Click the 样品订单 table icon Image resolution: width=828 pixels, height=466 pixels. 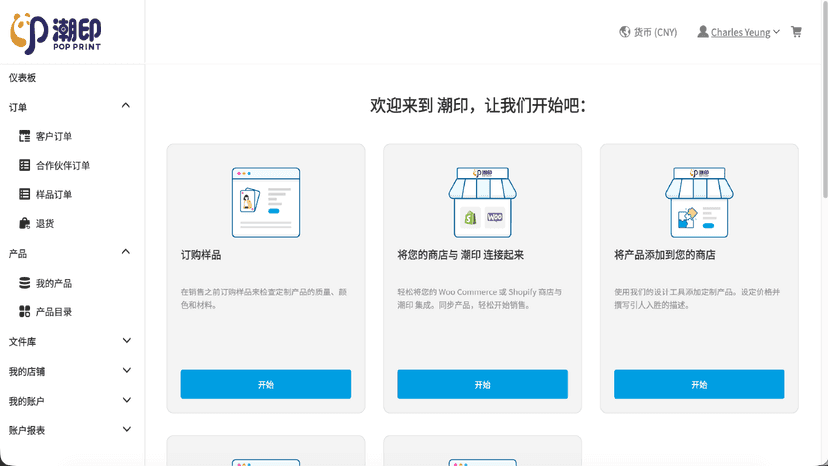click(x=24, y=194)
